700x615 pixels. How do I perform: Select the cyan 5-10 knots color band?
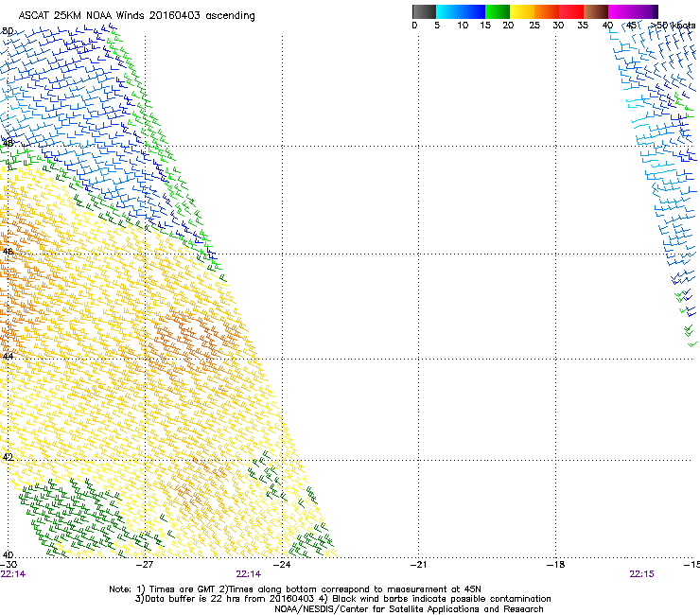pyautogui.click(x=447, y=11)
